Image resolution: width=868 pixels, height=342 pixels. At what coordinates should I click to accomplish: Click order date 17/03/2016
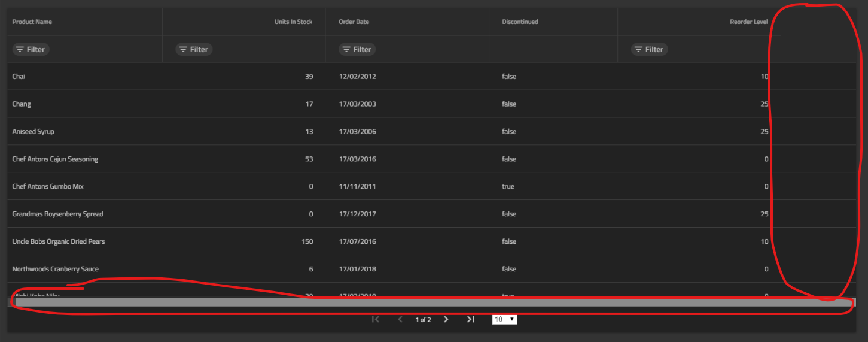pyautogui.click(x=358, y=159)
